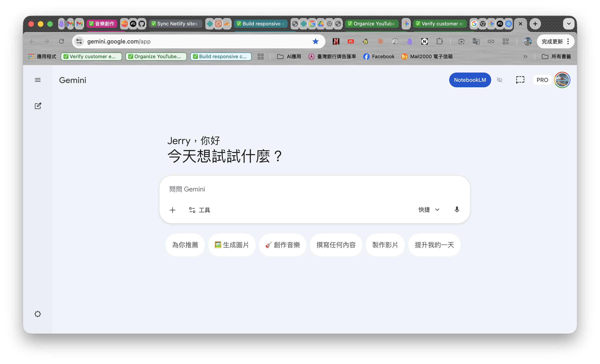
Task: Show more bookmarks via double chevron
Action: point(525,57)
